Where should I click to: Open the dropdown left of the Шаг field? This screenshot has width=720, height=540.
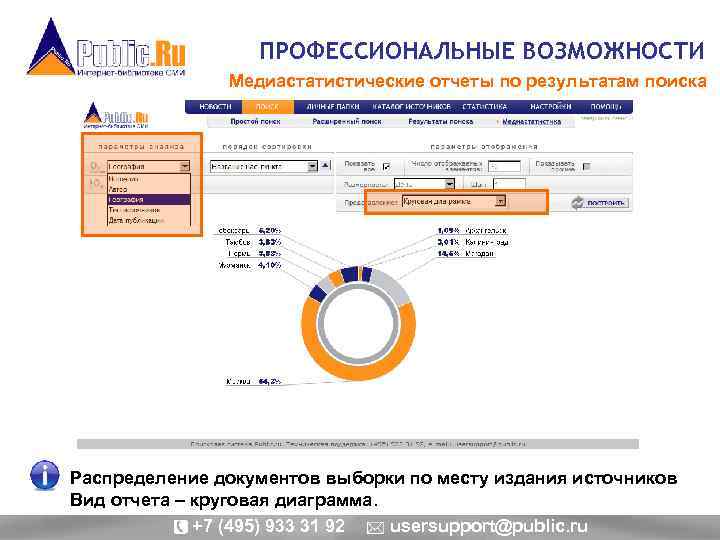tap(424, 185)
